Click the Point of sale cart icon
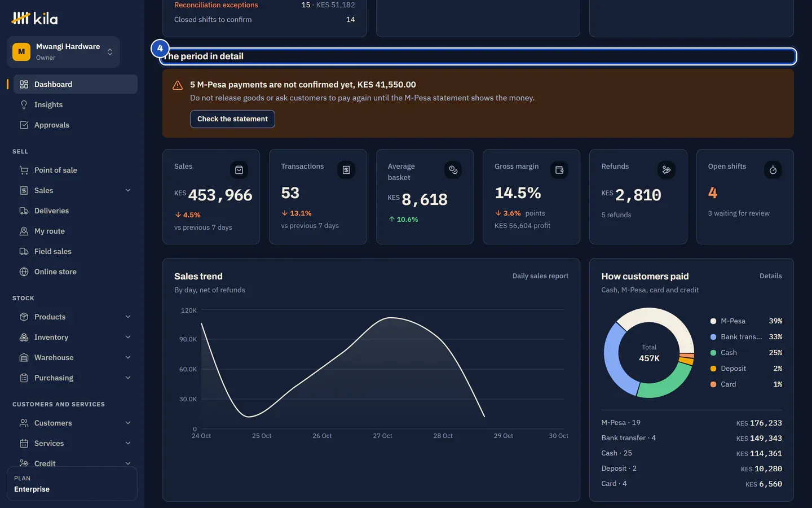Image resolution: width=812 pixels, height=508 pixels. click(x=24, y=170)
